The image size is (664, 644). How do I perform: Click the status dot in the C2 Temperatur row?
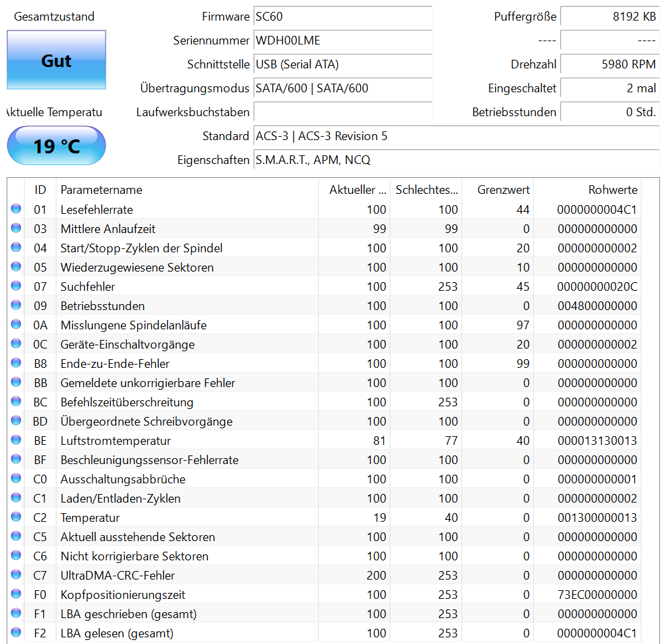[x=16, y=517]
